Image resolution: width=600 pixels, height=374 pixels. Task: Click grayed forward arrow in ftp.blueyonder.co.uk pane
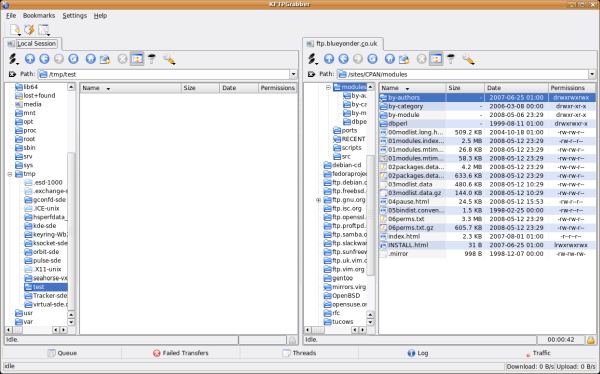pyautogui.click(x=357, y=59)
